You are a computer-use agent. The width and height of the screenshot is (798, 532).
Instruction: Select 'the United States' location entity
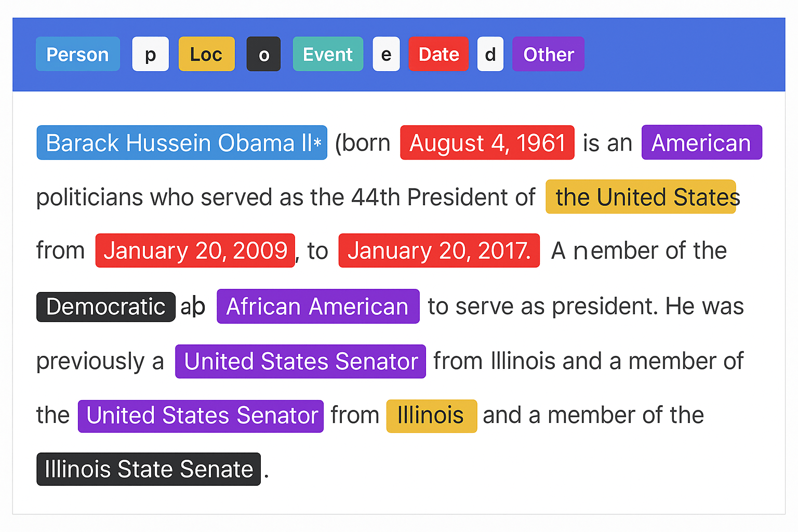tap(641, 197)
